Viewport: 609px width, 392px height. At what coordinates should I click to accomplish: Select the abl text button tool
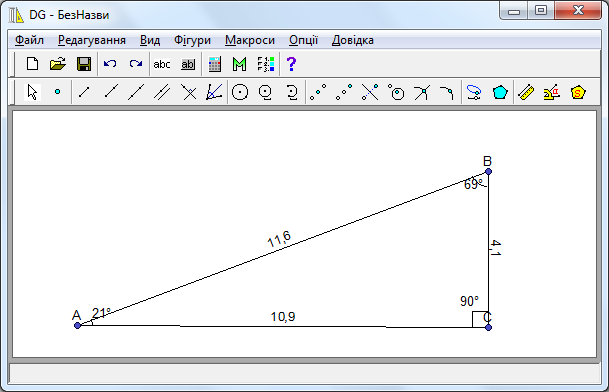[188, 64]
